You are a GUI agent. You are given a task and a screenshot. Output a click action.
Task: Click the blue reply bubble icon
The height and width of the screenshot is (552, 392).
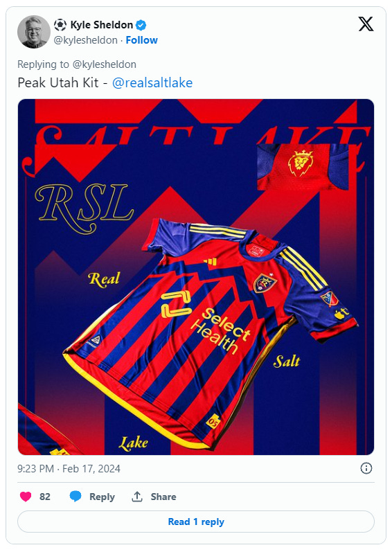pos(75,497)
